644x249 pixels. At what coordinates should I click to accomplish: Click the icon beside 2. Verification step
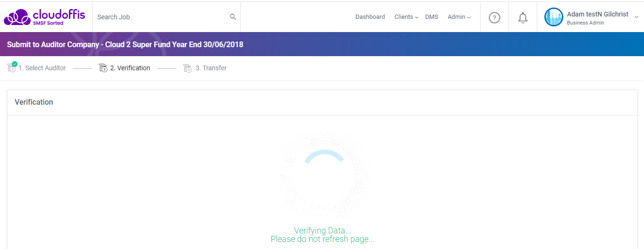click(x=103, y=68)
